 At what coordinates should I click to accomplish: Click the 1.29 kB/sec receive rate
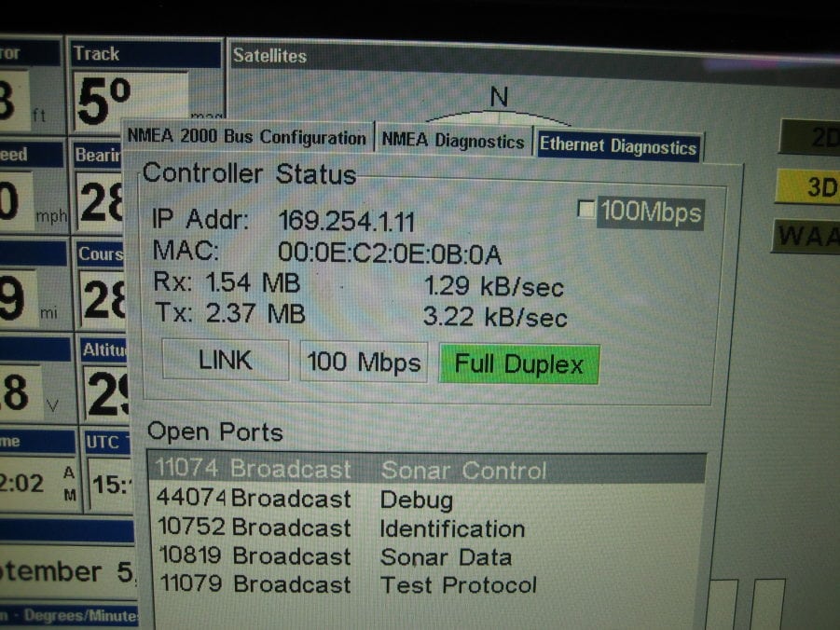(x=493, y=287)
